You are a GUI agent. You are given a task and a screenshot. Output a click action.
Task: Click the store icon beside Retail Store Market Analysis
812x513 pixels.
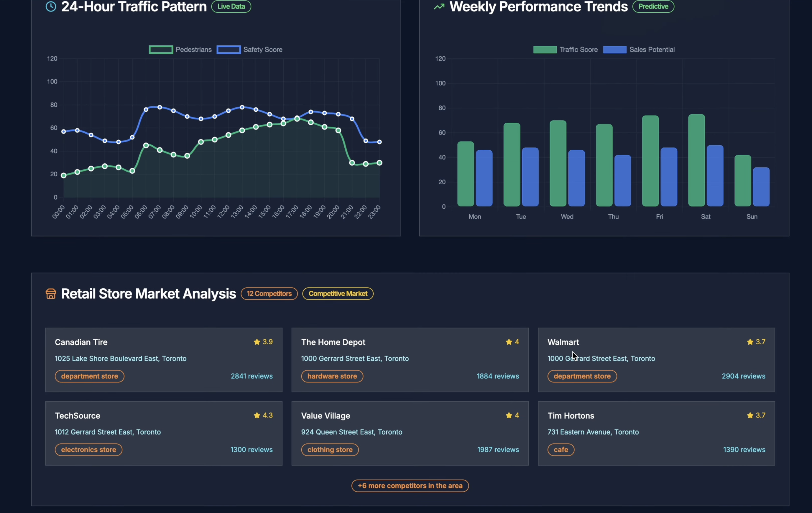tap(51, 294)
